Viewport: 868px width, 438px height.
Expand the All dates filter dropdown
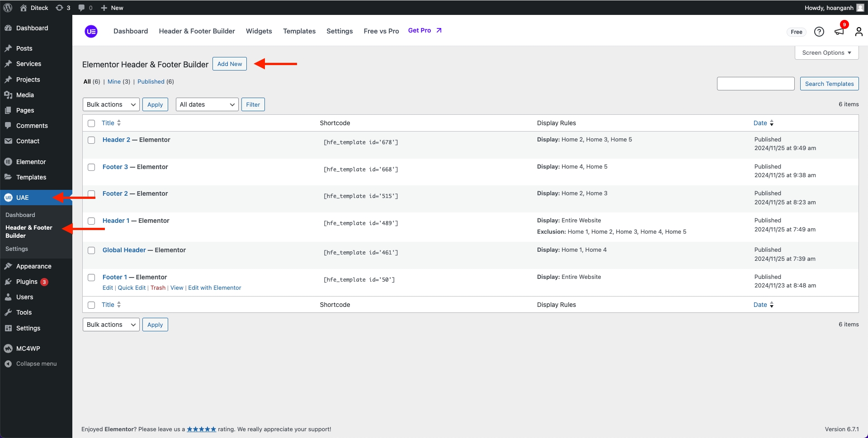click(207, 104)
